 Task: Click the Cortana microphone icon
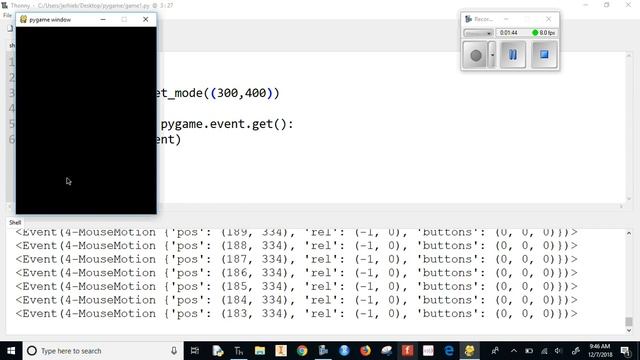(x=174, y=351)
